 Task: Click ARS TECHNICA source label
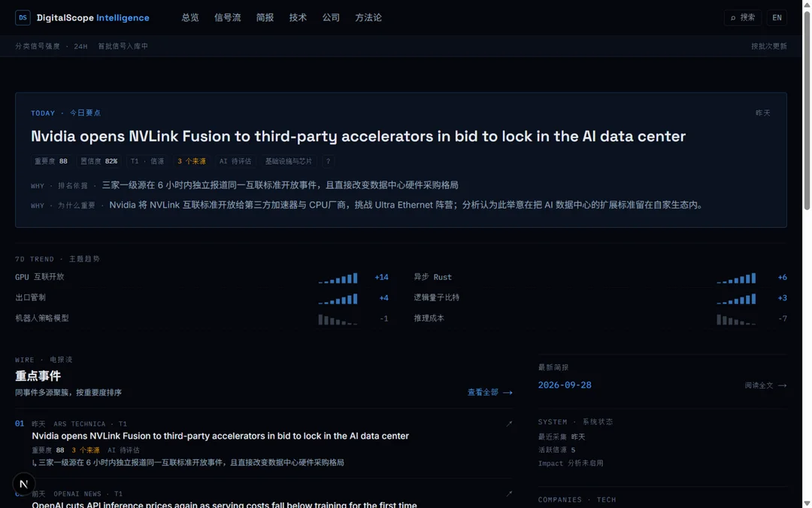click(79, 424)
